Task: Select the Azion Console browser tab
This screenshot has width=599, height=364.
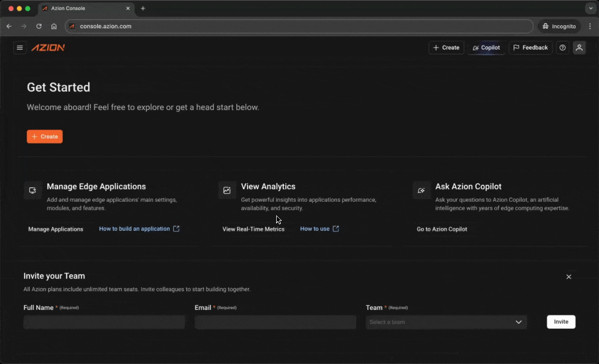Action: click(86, 9)
